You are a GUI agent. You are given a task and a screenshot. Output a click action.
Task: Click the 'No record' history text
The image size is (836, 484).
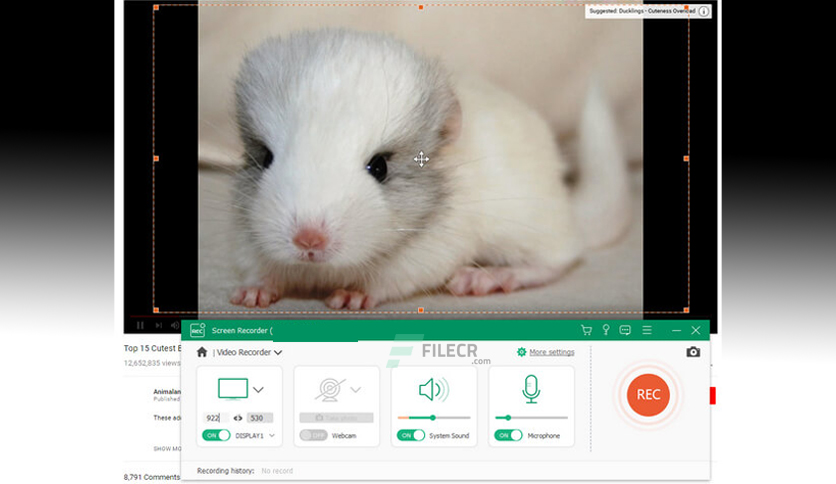[x=277, y=471]
